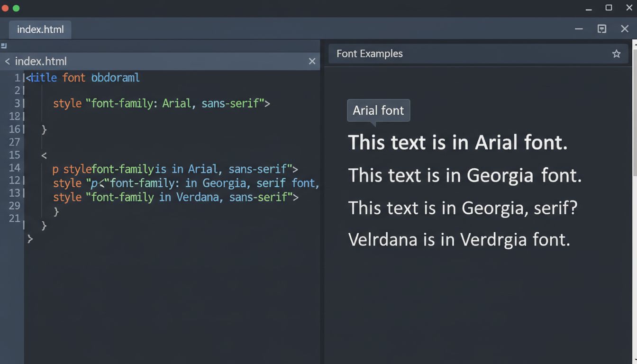Screen dimensions: 637x364
Task: Toggle favorite status of Font Examples preview
Action: point(616,54)
